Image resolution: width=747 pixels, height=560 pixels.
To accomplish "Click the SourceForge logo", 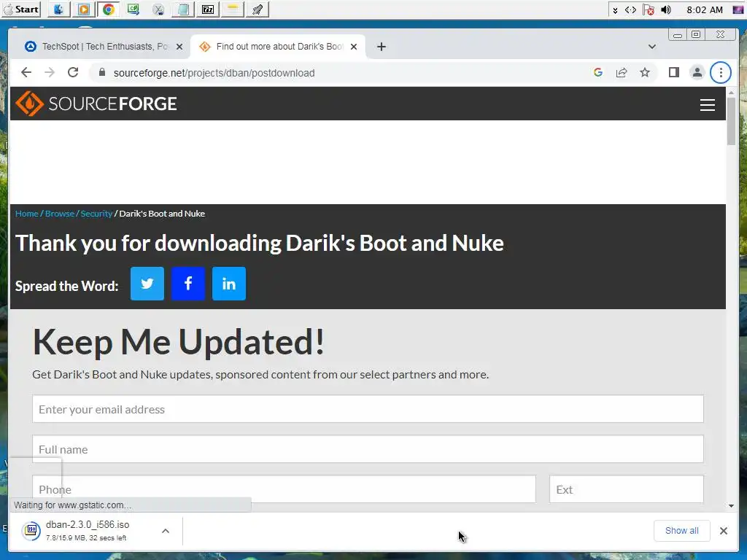I will (x=96, y=104).
